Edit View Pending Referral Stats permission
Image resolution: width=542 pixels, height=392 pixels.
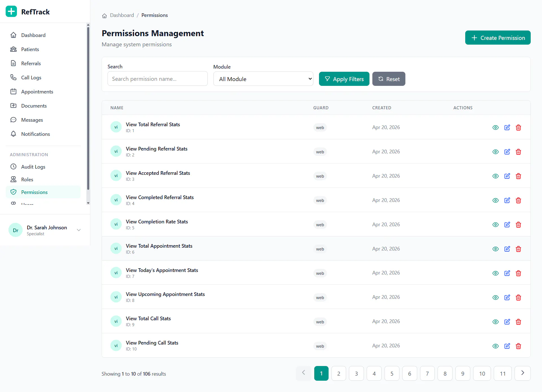(x=507, y=152)
